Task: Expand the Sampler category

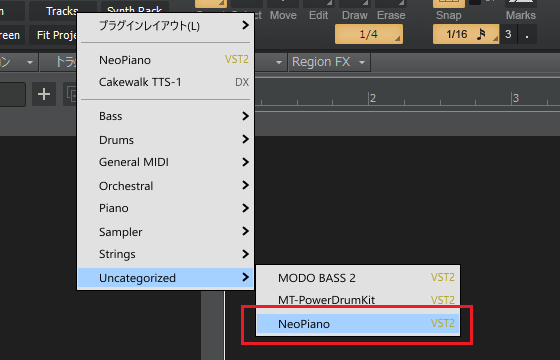Action: coord(165,232)
